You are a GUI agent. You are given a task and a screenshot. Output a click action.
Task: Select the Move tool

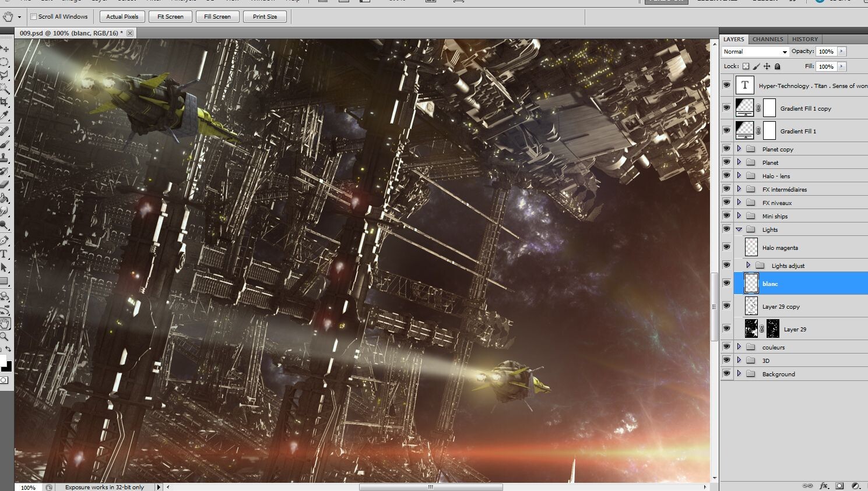(5, 50)
